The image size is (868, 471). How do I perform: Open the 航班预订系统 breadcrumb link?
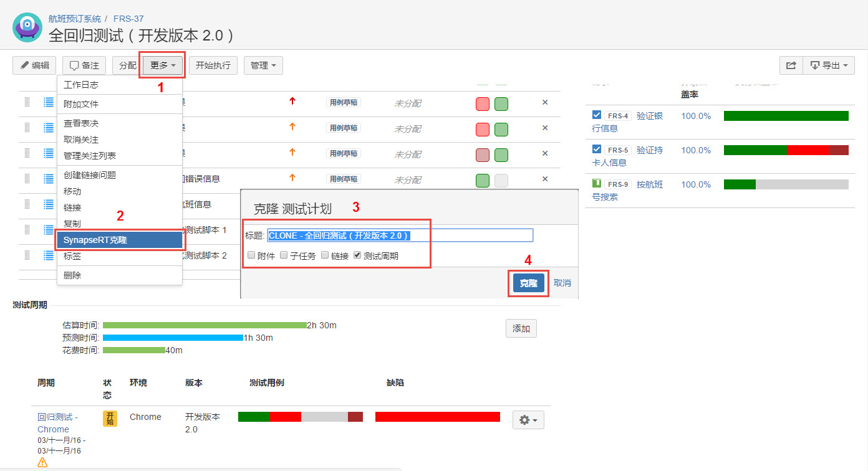pos(75,19)
